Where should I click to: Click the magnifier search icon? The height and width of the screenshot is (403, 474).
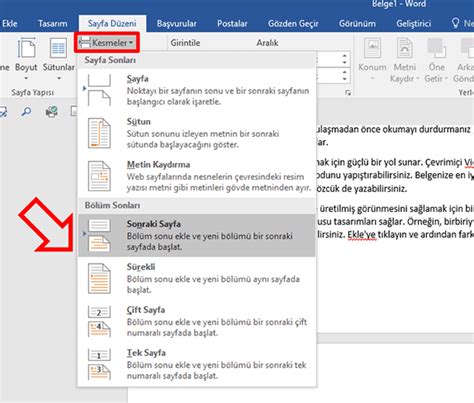tap(26, 112)
